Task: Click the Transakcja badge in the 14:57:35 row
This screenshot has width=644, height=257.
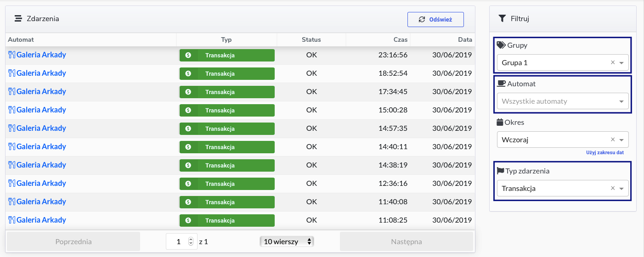Action: 227,128
